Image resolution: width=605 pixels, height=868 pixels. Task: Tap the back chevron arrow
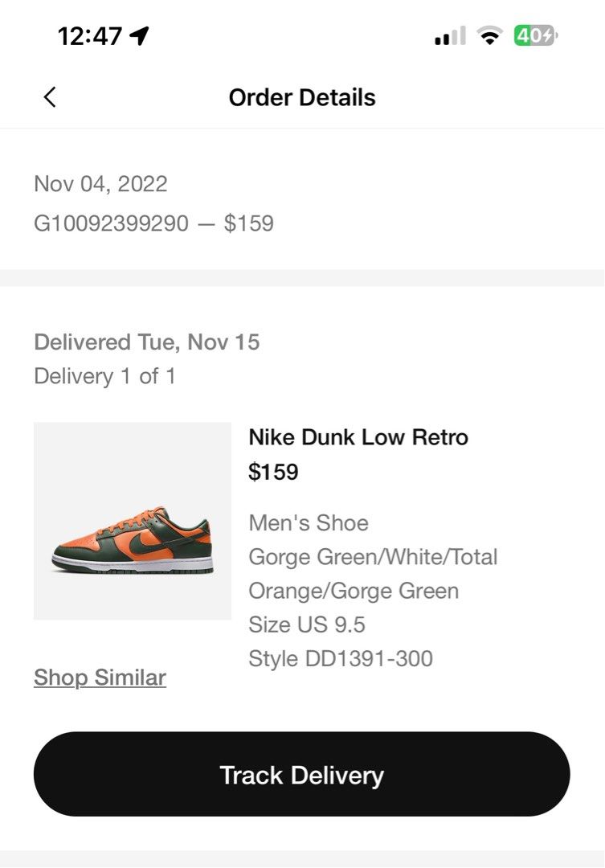click(50, 97)
